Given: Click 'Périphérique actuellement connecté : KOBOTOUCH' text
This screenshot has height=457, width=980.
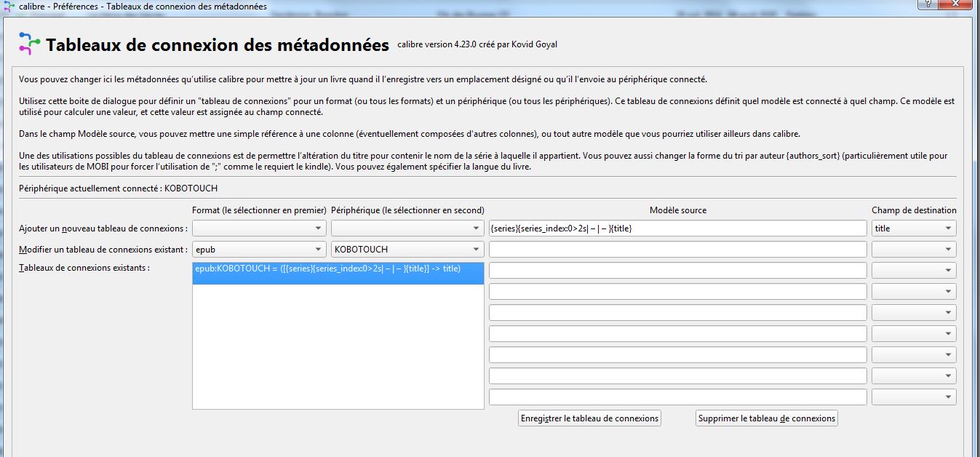Looking at the screenshot, I should pos(119,188).
